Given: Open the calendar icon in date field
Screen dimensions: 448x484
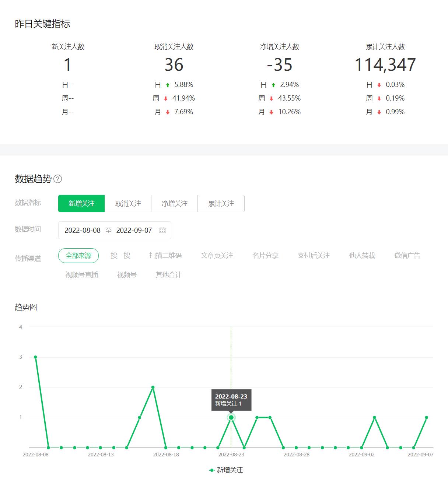Looking at the screenshot, I should point(162,230).
